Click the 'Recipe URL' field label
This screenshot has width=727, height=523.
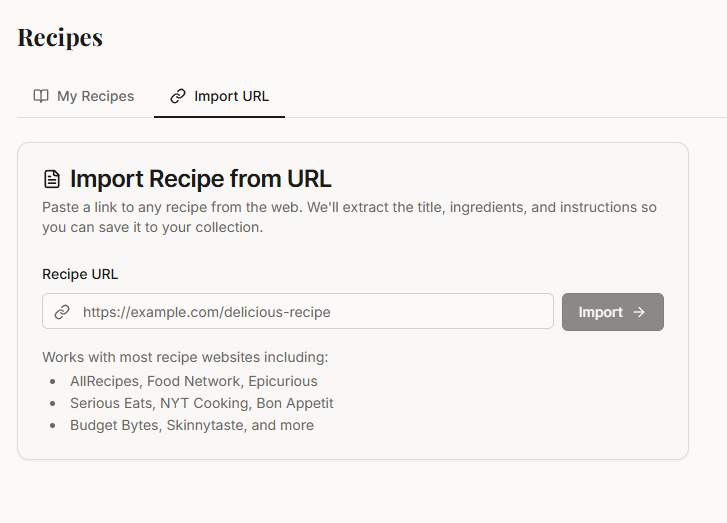pyautogui.click(x=80, y=274)
